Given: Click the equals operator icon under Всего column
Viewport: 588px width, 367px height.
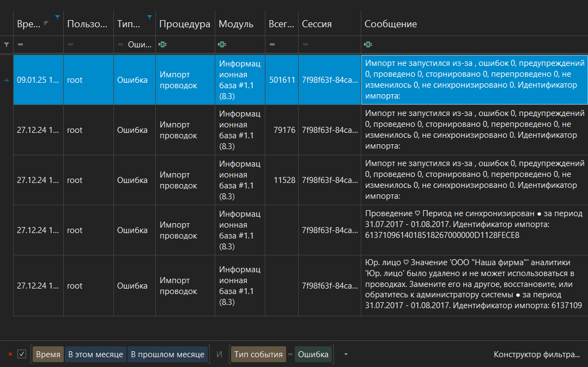Looking at the screenshot, I should click(272, 45).
